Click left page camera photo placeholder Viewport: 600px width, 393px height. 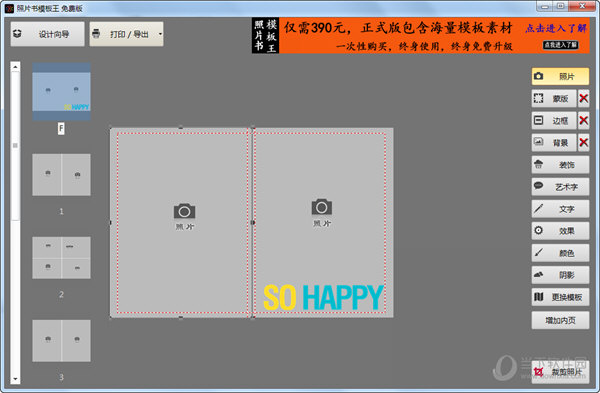[184, 216]
